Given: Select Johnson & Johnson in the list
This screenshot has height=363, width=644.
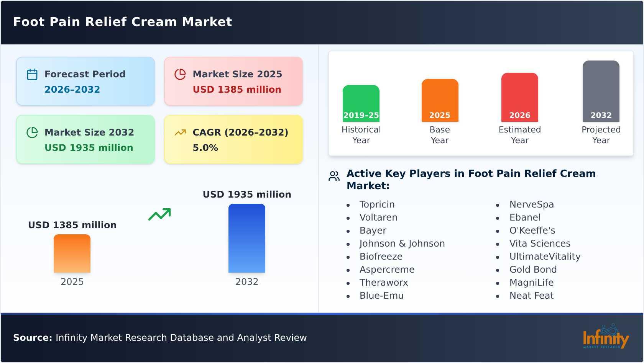Looking at the screenshot, I should point(402,244).
